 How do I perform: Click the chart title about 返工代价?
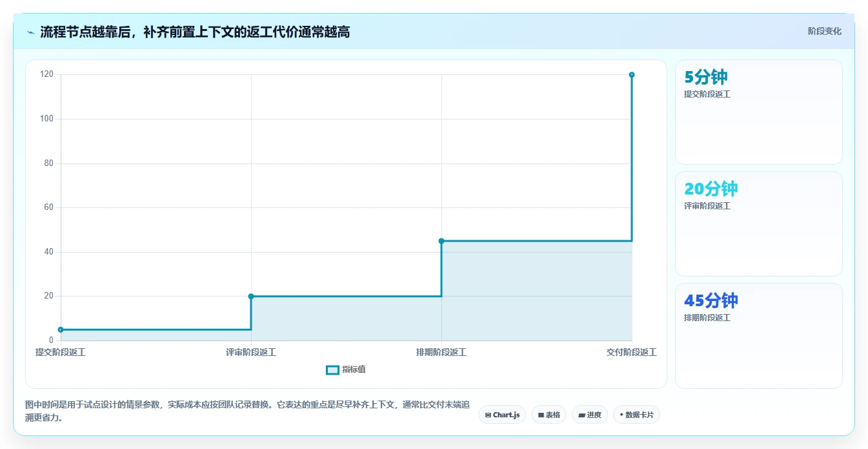[195, 32]
